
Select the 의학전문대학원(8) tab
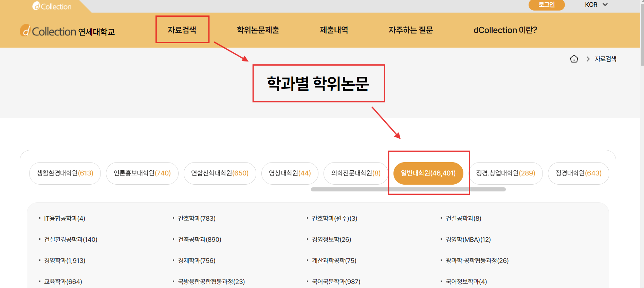point(356,173)
